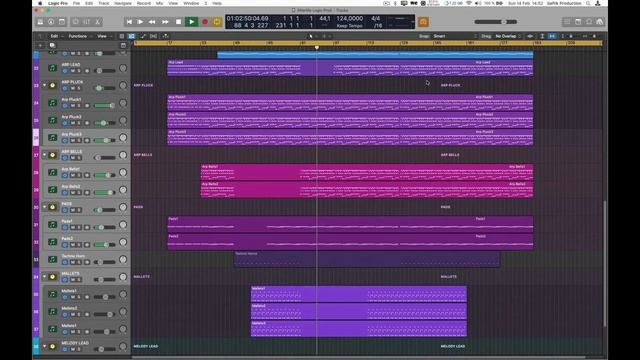Collapse the ARP PLUCK track stack

[x=44, y=85]
